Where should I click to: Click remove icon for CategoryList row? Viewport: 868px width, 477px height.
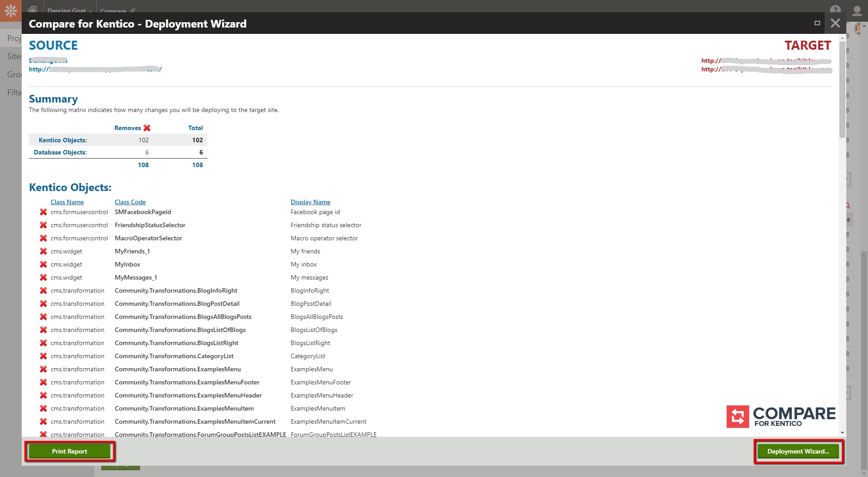(x=43, y=356)
